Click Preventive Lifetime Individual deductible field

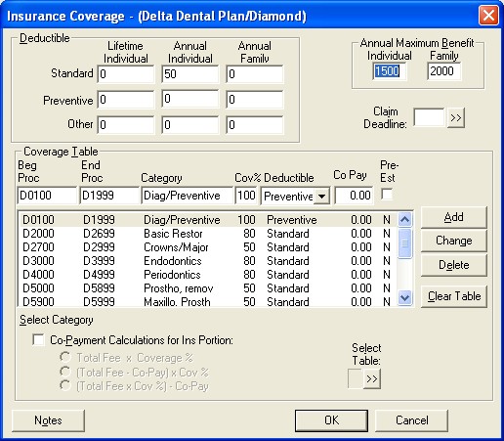pos(126,99)
